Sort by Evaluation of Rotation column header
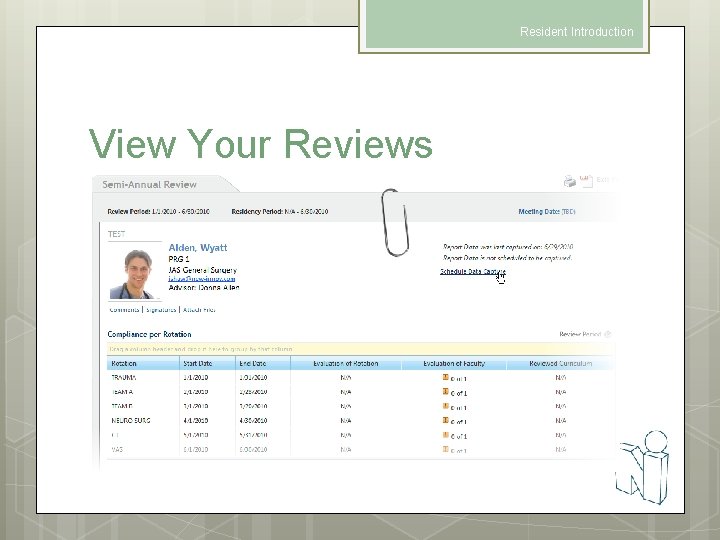Image resolution: width=720 pixels, height=540 pixels. (345, 363)
